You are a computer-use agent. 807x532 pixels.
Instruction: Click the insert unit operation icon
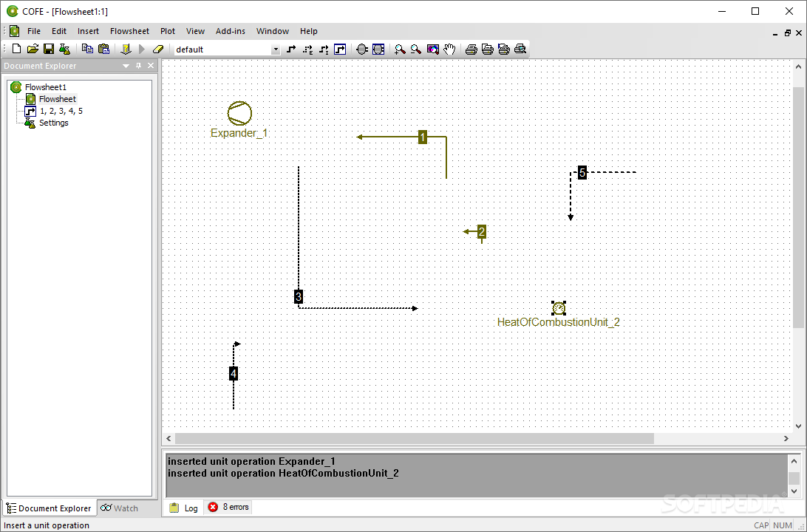tap(362, 49)
